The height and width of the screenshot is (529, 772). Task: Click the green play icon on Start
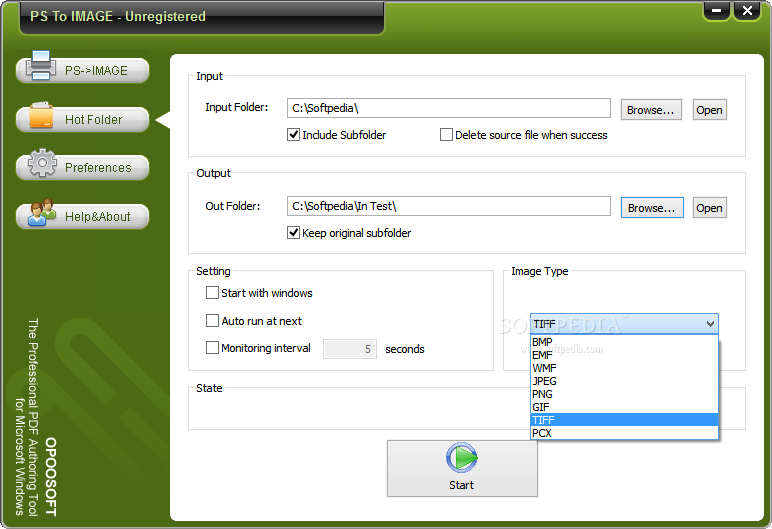point(461,458)
